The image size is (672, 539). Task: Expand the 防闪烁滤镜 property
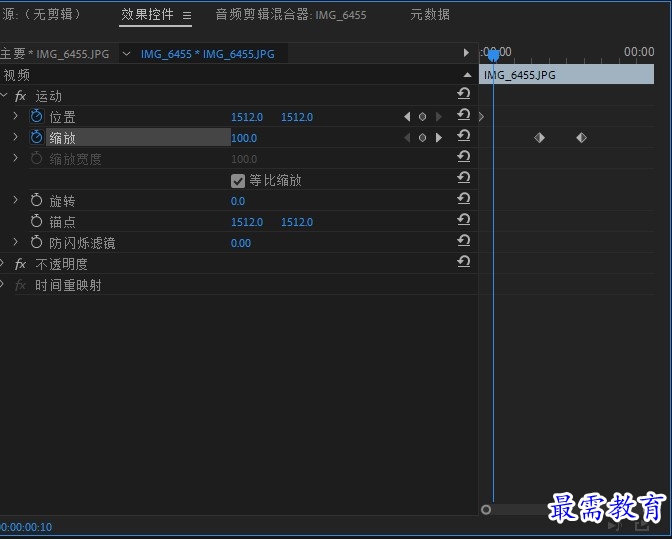pyautogui.click(x=16, y=242)
